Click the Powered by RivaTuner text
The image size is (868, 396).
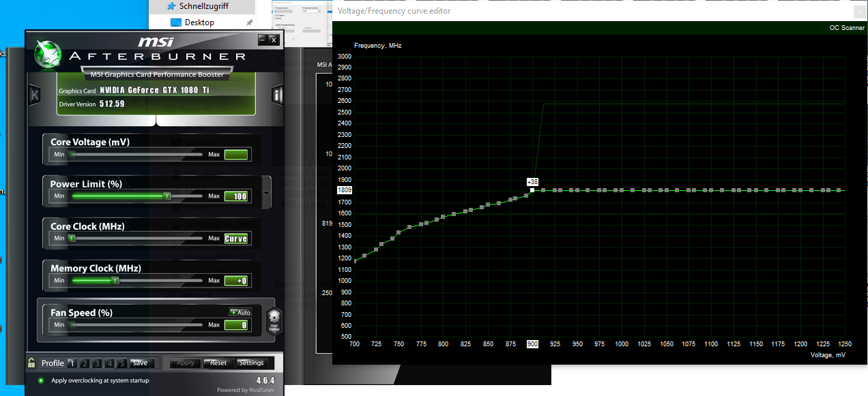[x=246, y=390]
